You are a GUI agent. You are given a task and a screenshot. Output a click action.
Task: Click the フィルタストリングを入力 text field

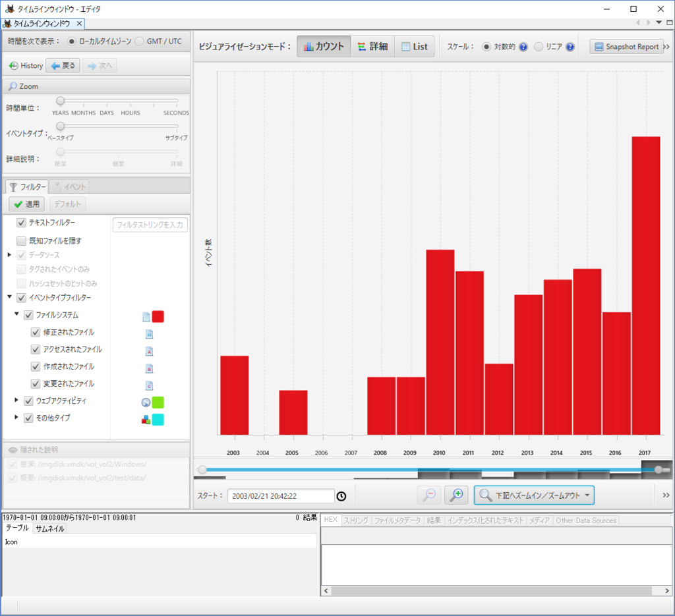point(150,225)
